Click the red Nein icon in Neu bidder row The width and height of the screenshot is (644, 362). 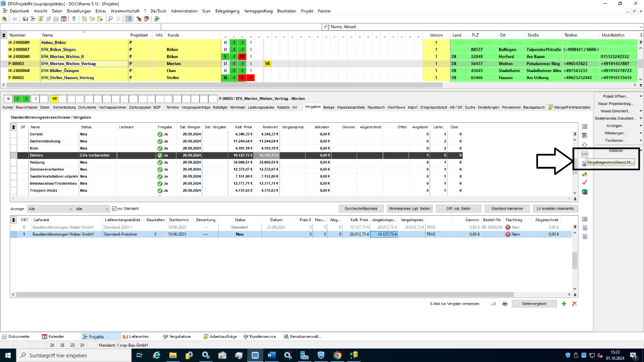click(508, 235)
